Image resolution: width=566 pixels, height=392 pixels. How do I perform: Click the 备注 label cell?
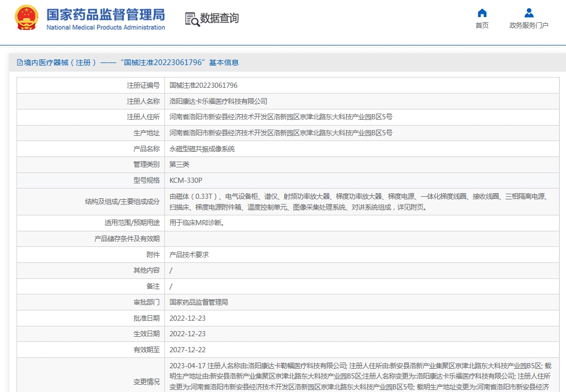tap(90, 286)
